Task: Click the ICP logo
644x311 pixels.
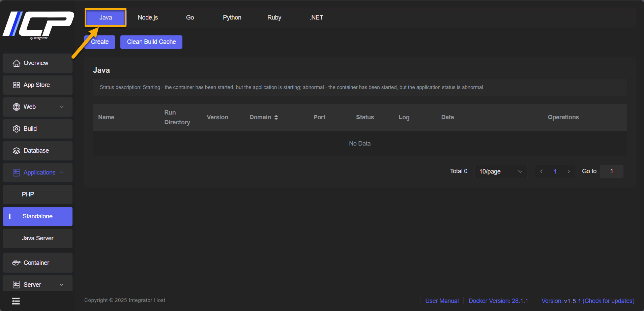Action: point(38,25)
